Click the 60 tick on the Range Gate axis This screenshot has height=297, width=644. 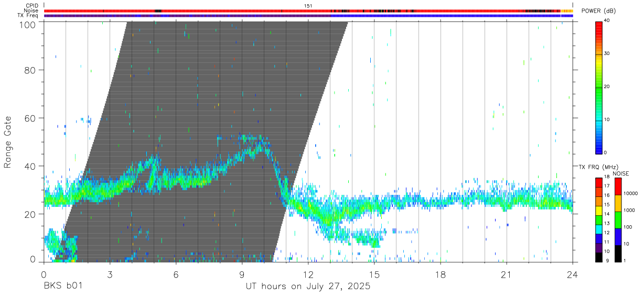coord(31,118)
